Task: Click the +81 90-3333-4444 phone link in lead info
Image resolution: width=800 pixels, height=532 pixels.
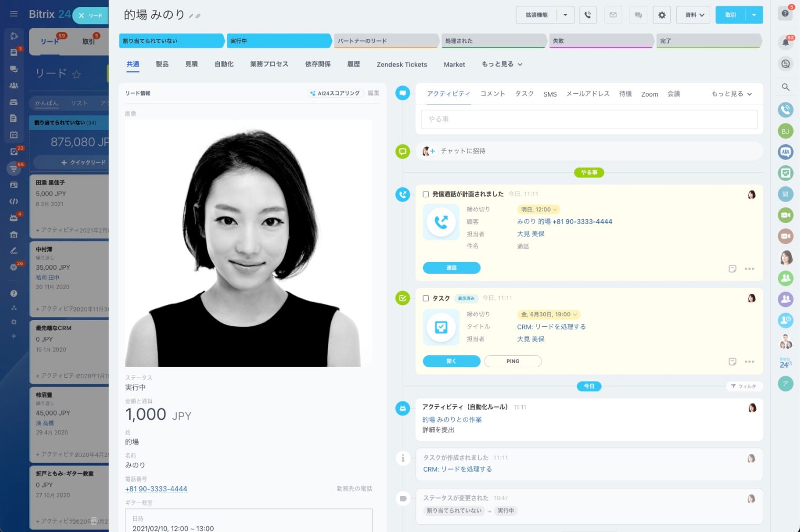Action: tap(156, 489)
